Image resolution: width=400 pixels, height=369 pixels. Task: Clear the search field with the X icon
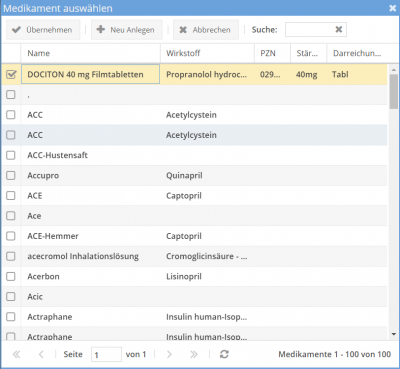339,30
